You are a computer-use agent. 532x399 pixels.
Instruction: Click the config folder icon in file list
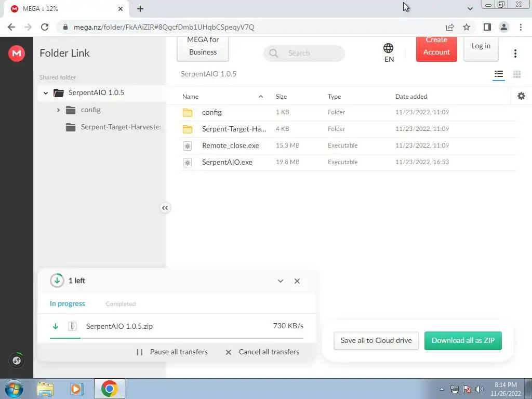[x=187, y=113]
